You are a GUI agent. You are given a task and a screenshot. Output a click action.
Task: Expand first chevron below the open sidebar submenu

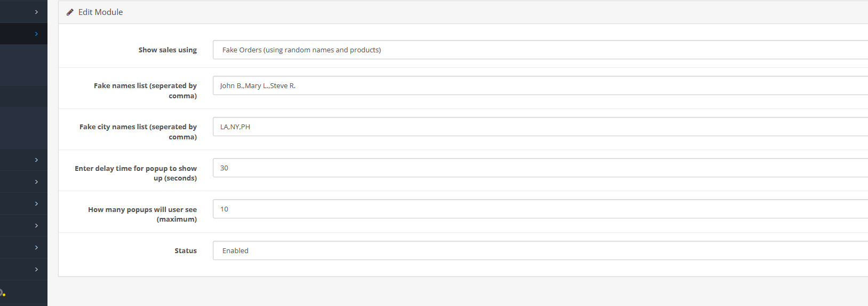(36, 160)
